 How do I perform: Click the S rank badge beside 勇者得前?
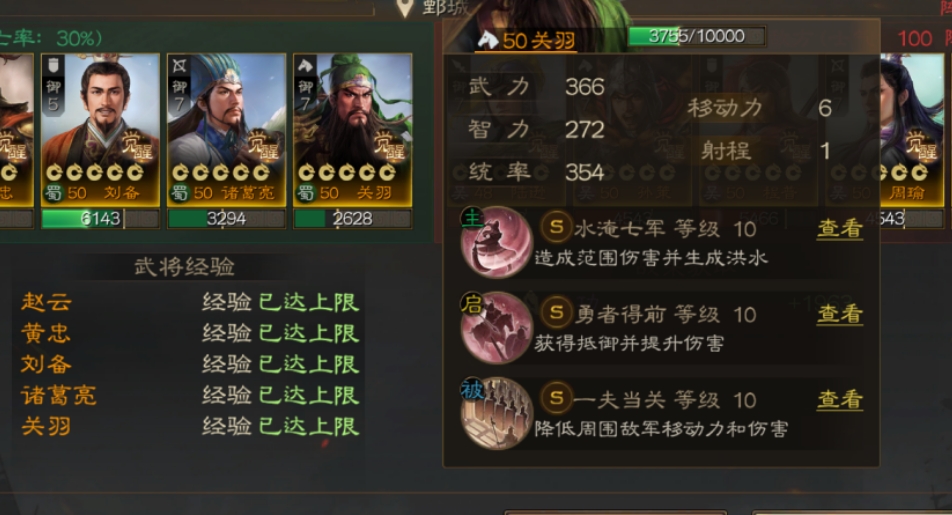[556, 313]
